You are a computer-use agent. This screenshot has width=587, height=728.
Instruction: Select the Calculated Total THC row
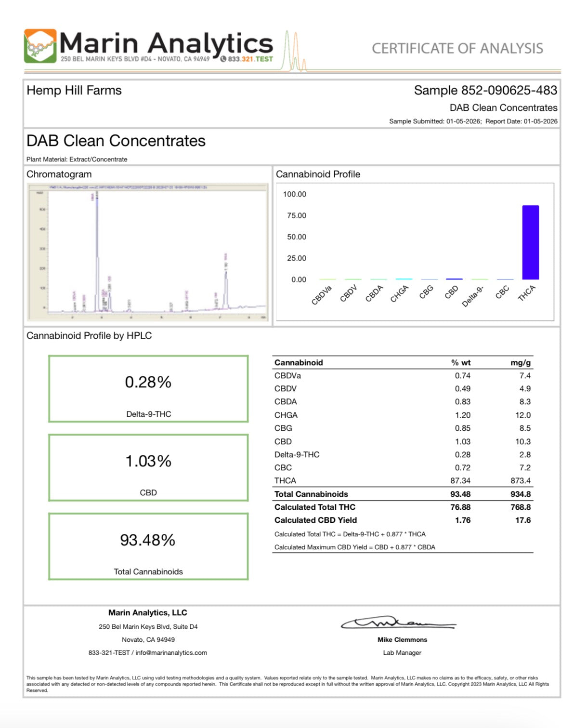coord(402,507)
